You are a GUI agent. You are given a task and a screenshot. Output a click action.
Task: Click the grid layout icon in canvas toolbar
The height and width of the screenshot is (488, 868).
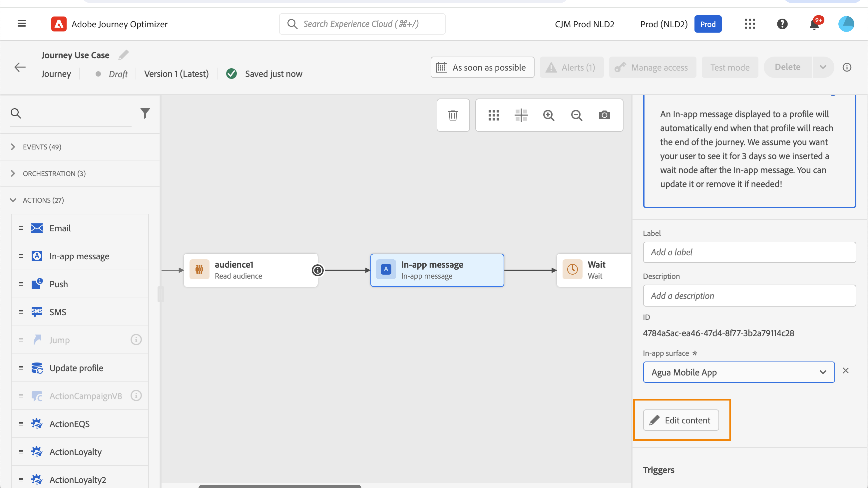[494, 115]
